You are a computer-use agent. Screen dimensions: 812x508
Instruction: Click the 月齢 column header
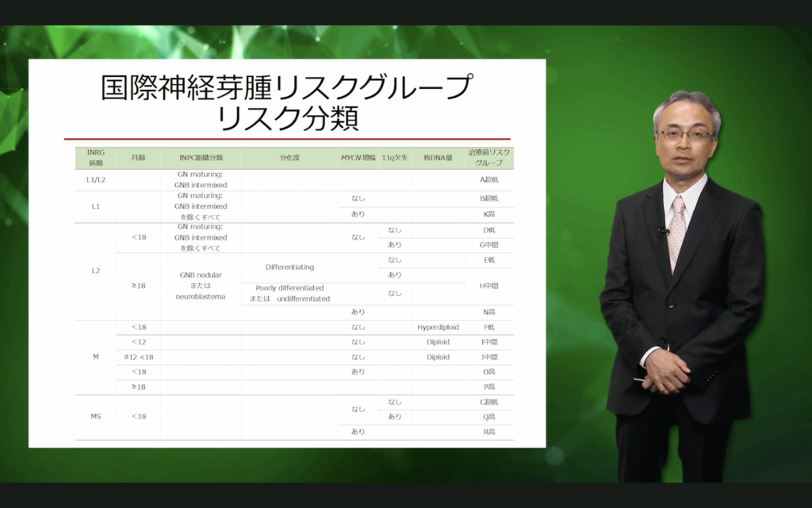click(137, 157)
